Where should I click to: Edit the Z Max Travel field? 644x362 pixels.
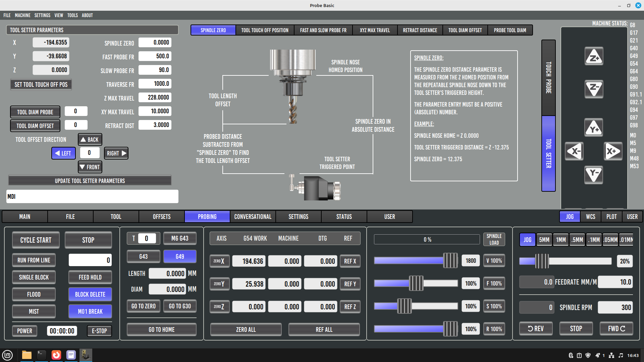(155, 98)
